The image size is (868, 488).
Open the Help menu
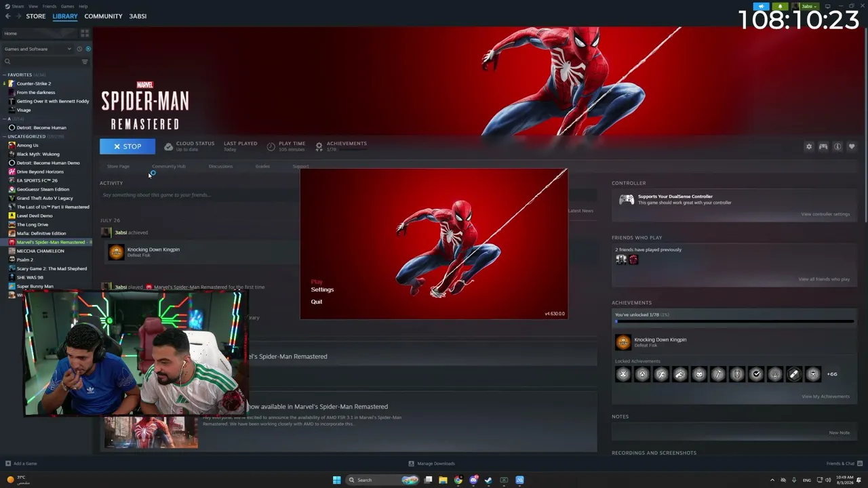tap(83, 6)
